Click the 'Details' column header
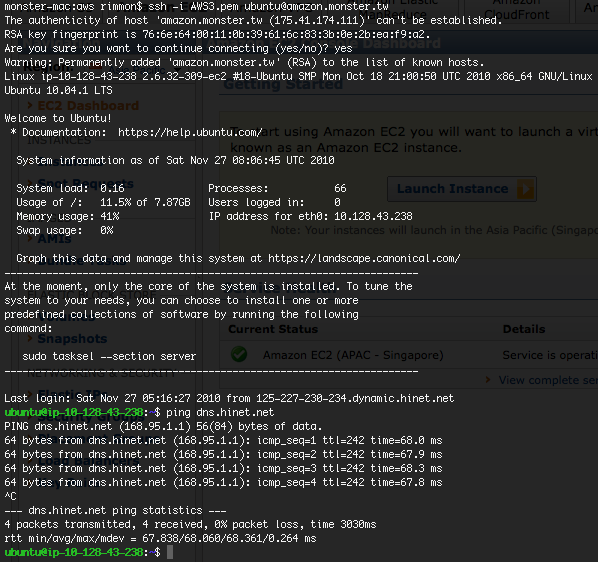The height and width of the screenshot is (562, 598). point(524,329)
